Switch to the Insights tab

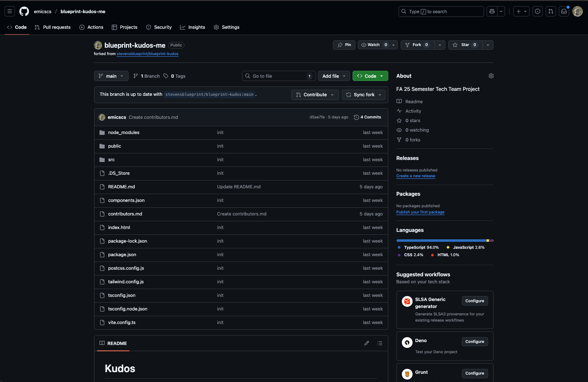pos(192,27)
